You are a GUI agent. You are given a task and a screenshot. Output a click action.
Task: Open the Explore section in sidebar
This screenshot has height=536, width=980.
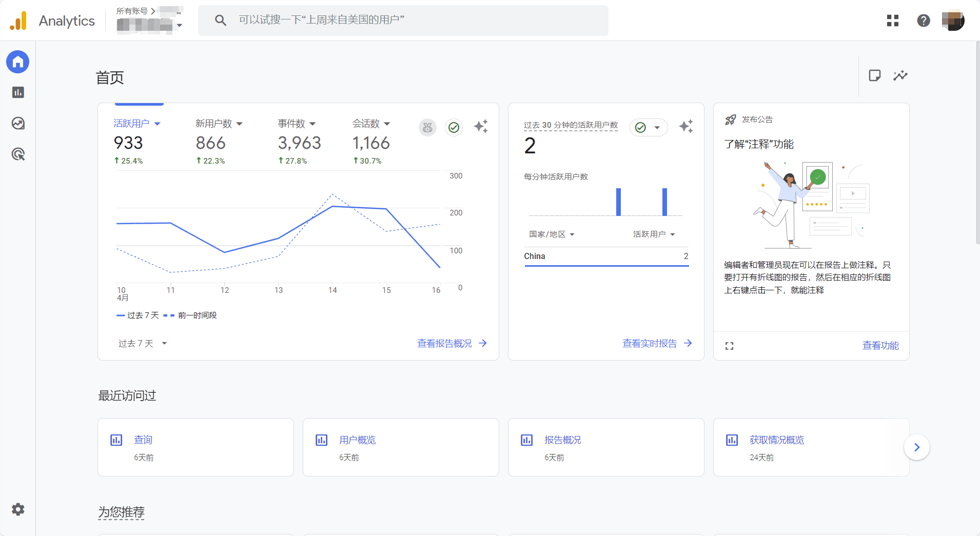coord(18,123)
